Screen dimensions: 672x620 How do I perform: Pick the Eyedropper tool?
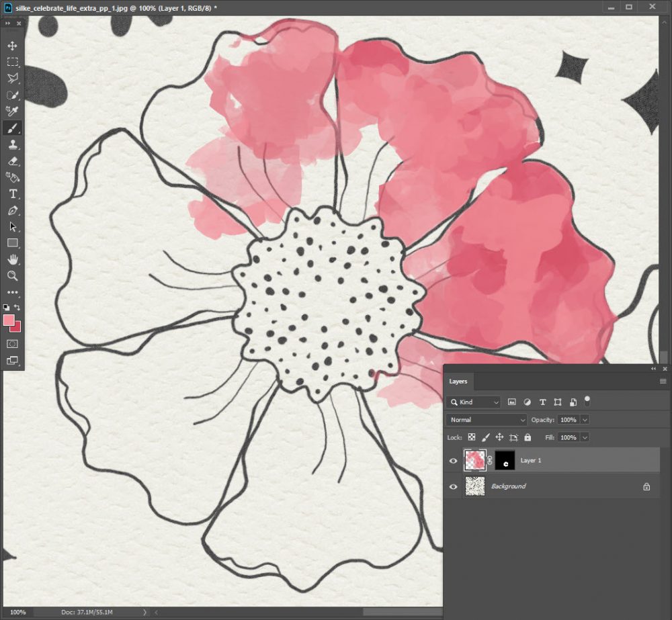[x=12, y=111]
